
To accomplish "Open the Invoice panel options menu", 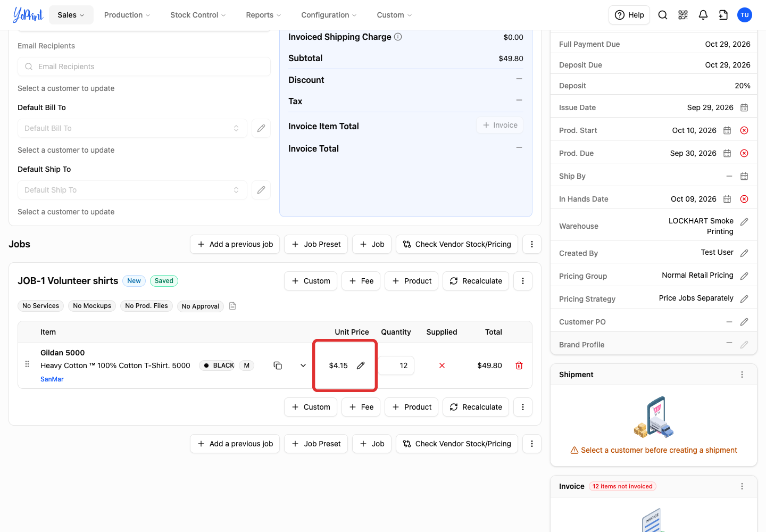I will (742, 486).
